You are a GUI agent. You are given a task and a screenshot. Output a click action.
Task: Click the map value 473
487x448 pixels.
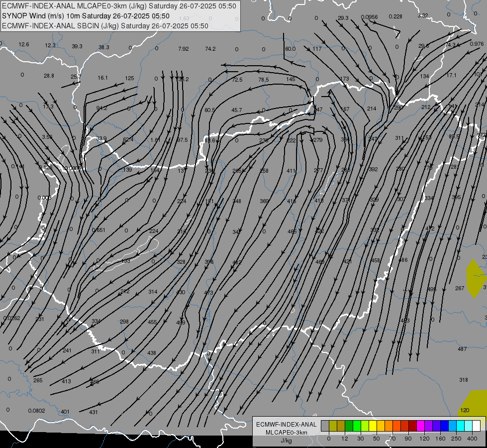pyautogui.click(x=209, y=293)
